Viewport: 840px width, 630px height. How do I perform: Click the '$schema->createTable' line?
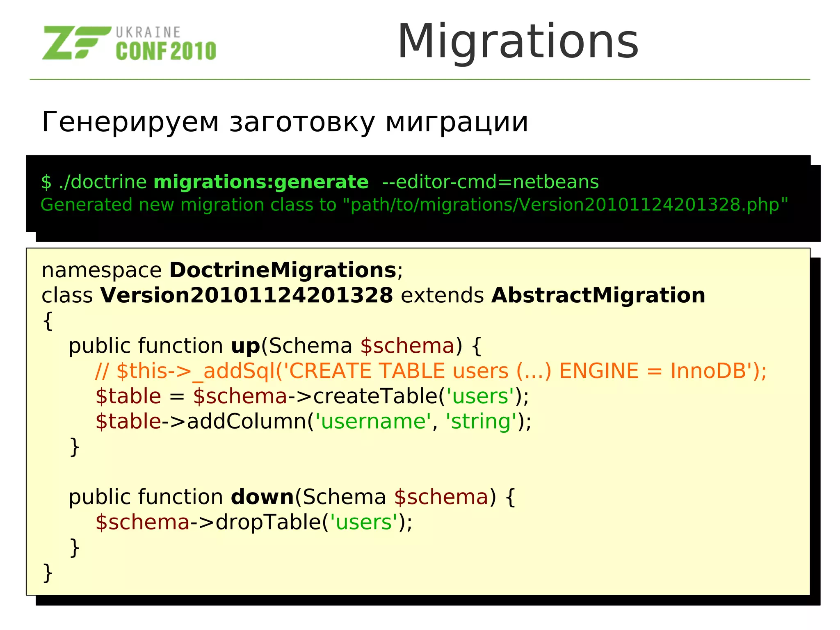coord(312,396)
